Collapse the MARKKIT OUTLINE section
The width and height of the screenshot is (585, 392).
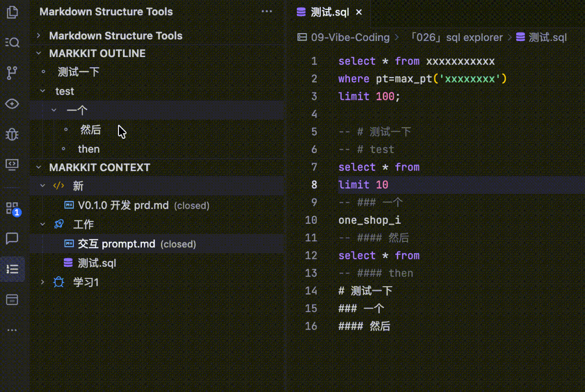(x=39, y=53)
